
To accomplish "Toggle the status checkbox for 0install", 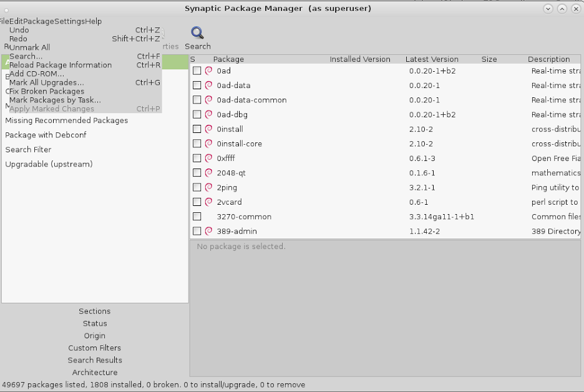I will click(197, 129).
